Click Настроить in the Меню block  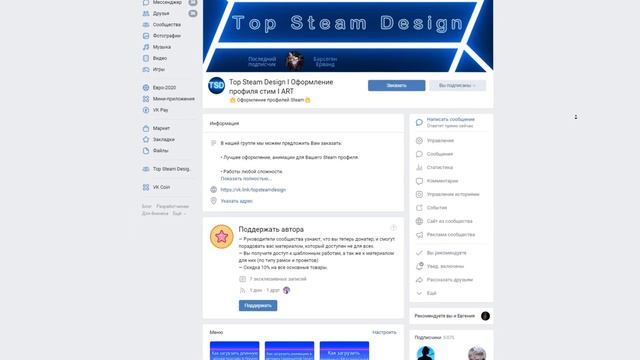pos(384,332)
